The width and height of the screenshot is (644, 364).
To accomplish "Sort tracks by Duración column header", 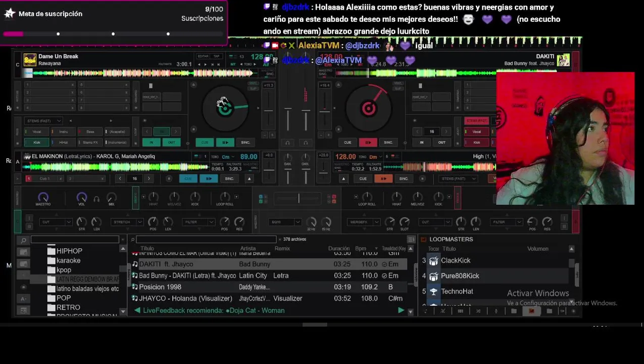I will tap(339, 249).
